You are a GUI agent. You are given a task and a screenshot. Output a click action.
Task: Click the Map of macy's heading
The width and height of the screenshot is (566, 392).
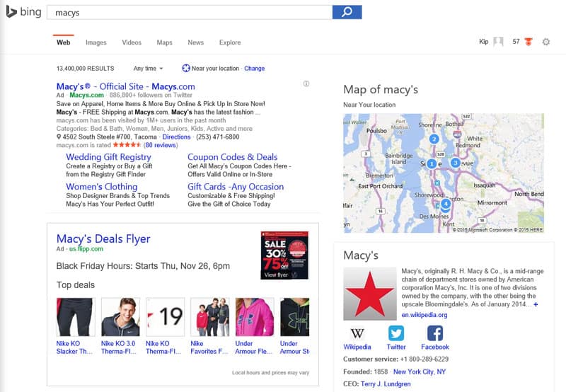point(381,90)
